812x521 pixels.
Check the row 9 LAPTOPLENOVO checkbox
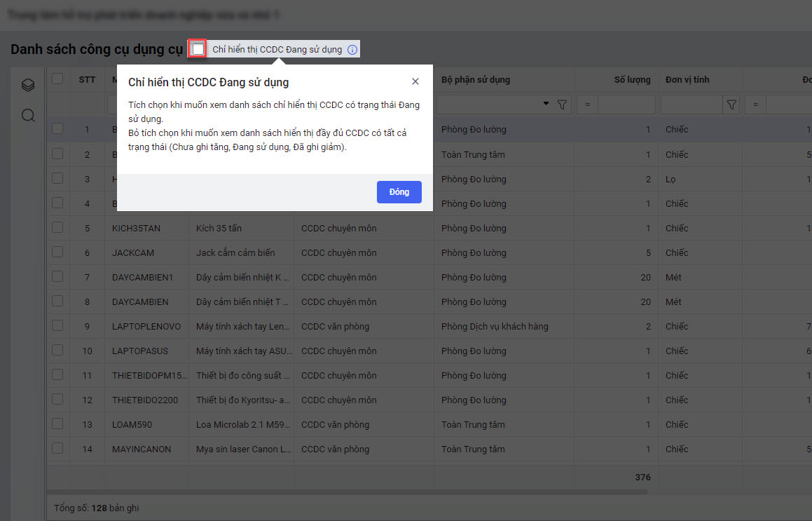coord(57,326)
